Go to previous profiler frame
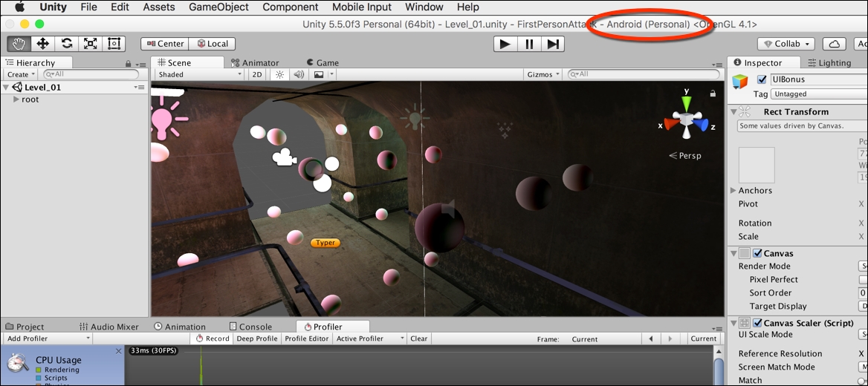Screen dimensions: 868x386 point(651,338)
